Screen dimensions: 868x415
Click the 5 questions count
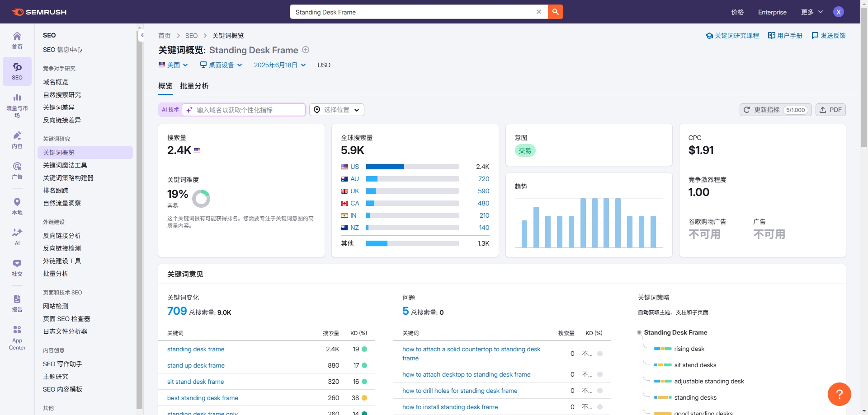click(406, 311)
